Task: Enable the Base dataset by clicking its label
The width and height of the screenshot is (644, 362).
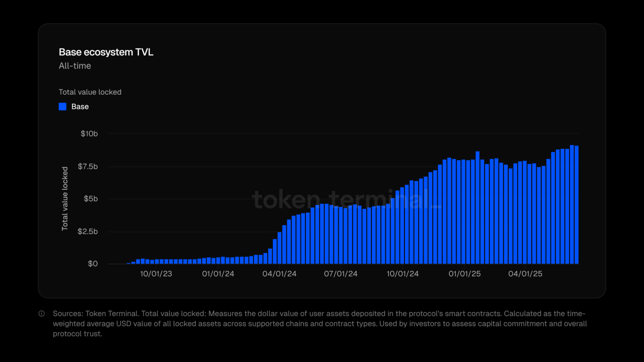Action: coord(80,106)
